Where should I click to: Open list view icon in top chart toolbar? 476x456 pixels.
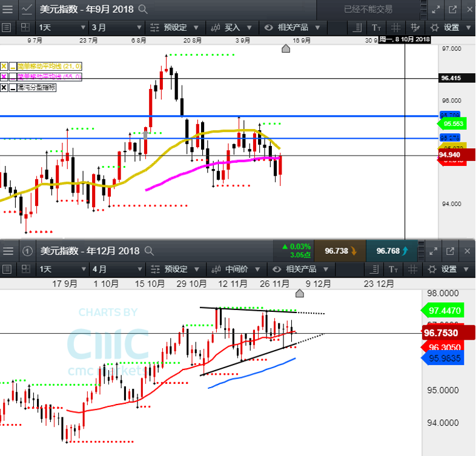click(7, 28)
